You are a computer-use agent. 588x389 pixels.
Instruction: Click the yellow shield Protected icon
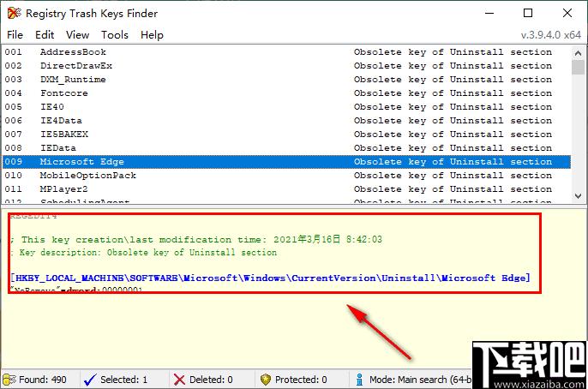point(266,380)
